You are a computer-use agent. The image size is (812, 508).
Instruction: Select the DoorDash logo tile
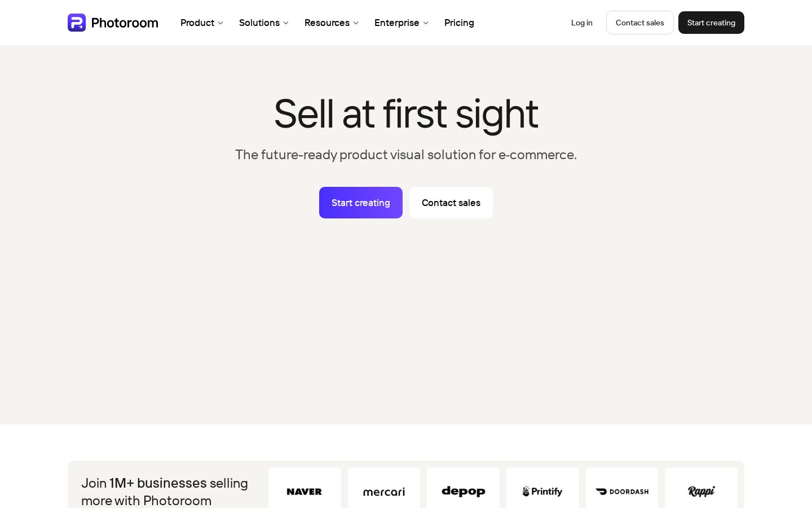[622, 488]
